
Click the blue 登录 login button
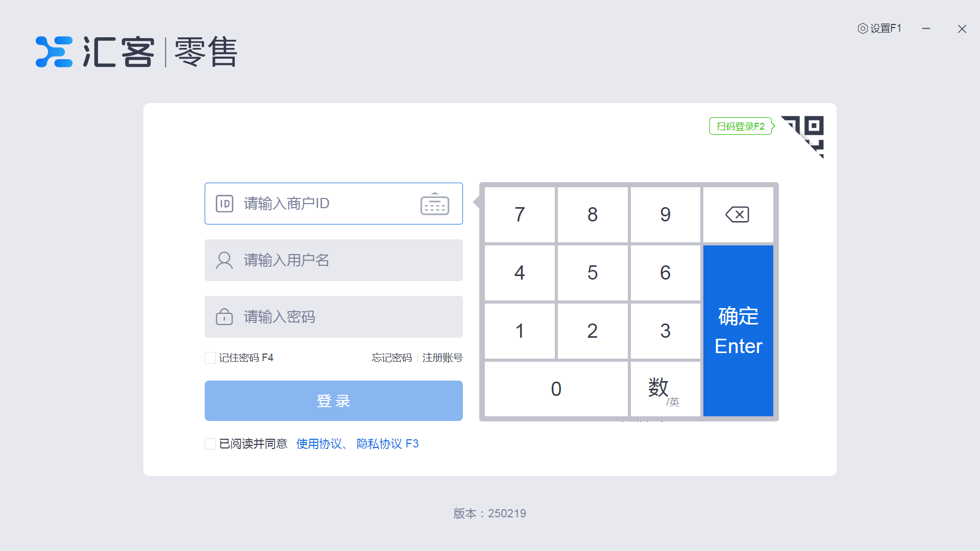334,400
